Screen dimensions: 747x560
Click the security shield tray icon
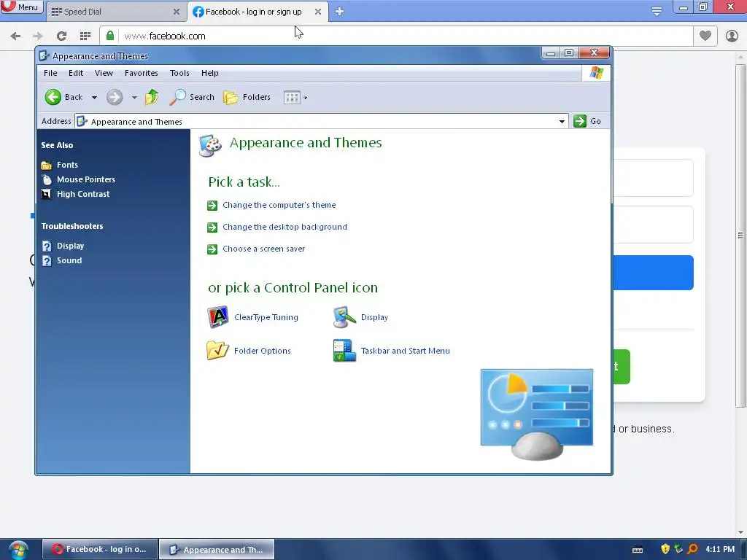coord(665,549)
